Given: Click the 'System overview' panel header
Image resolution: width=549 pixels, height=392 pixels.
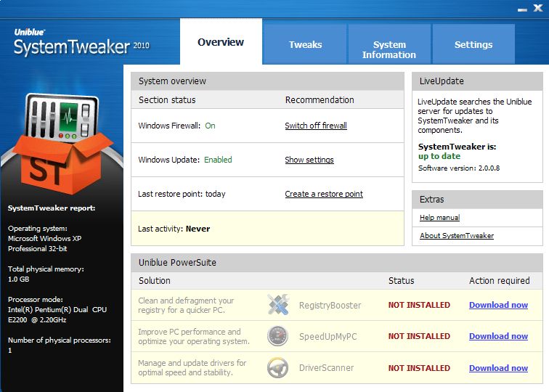Looking at the screenshot, I should click(267, 81).
